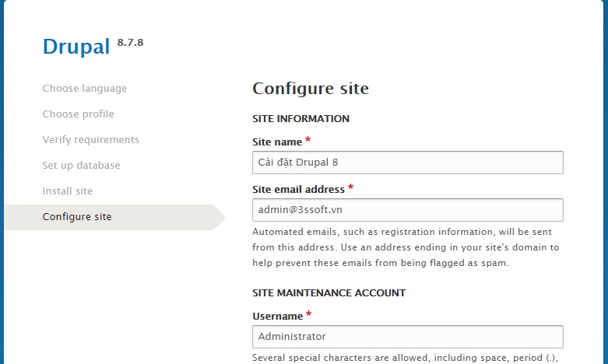Select the Set up database step
Viewport: 608px width, 364px height.
(82, 166)
